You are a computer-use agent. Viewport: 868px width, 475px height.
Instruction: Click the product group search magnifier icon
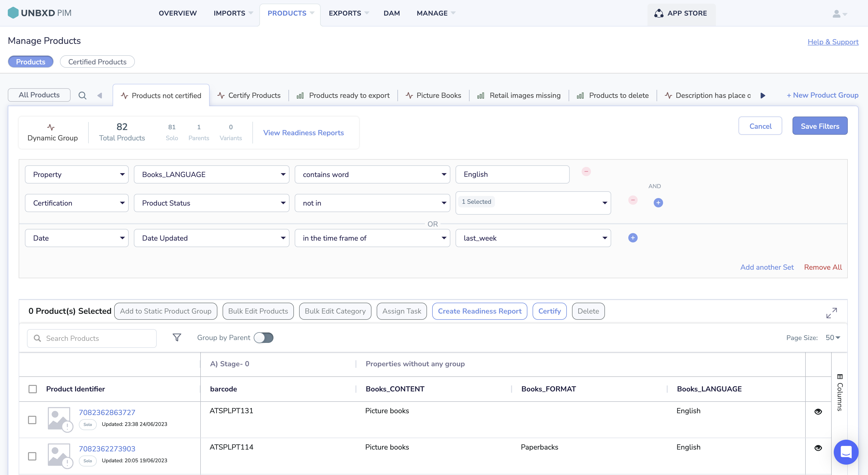click(82, 96)
